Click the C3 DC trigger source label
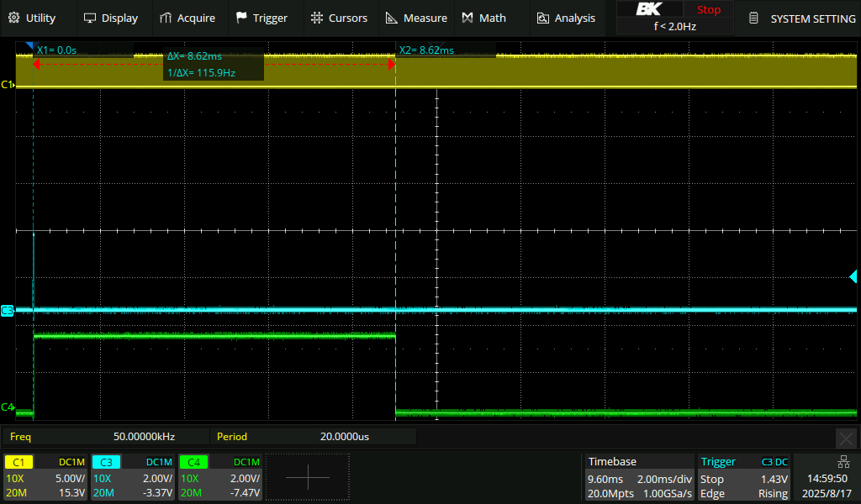The height and width of the screenshot is (504, 861). coord(774,462)
